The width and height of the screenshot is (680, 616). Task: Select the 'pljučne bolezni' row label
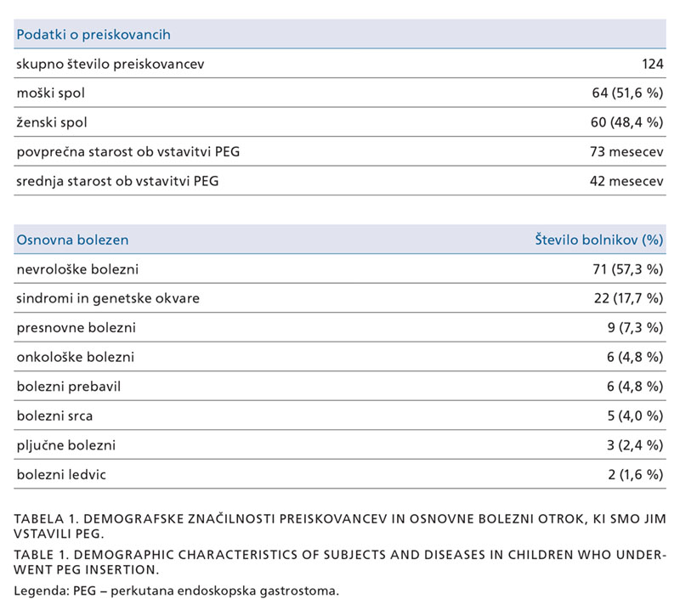[66, 445]
